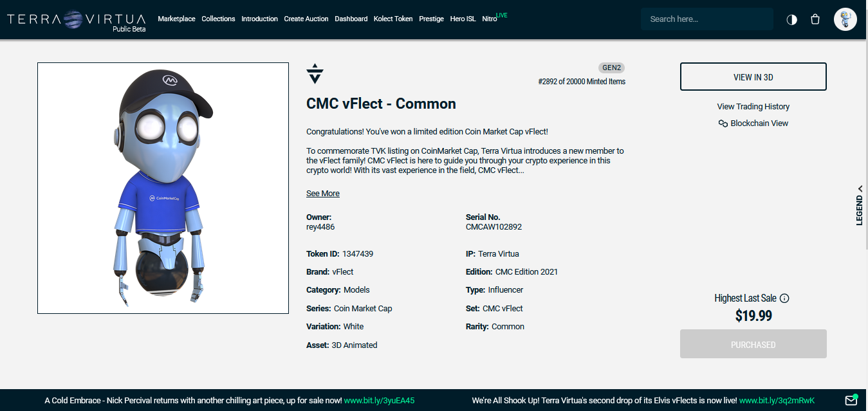Click Edition CMC Edition 2021

click(x=526, y=272)
